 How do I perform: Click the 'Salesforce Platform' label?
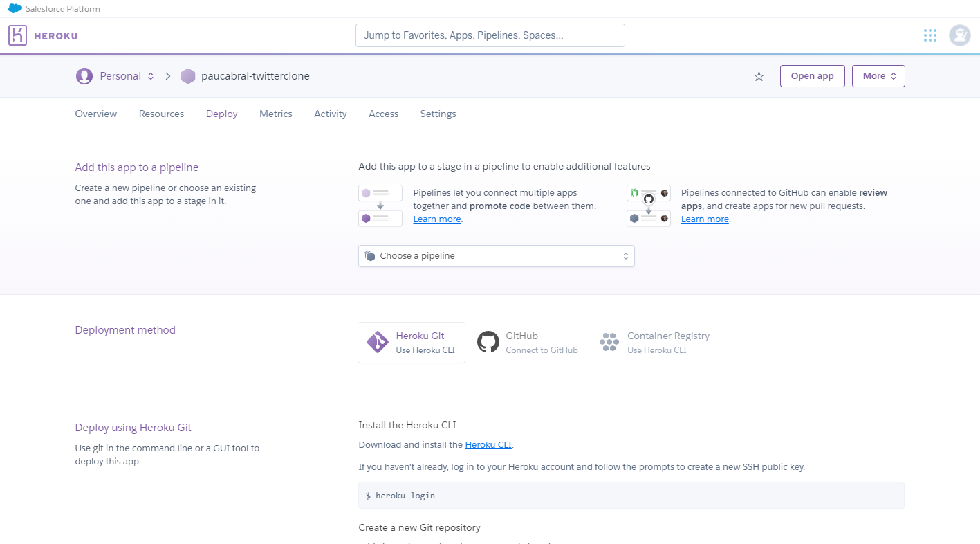click(63, 9)
